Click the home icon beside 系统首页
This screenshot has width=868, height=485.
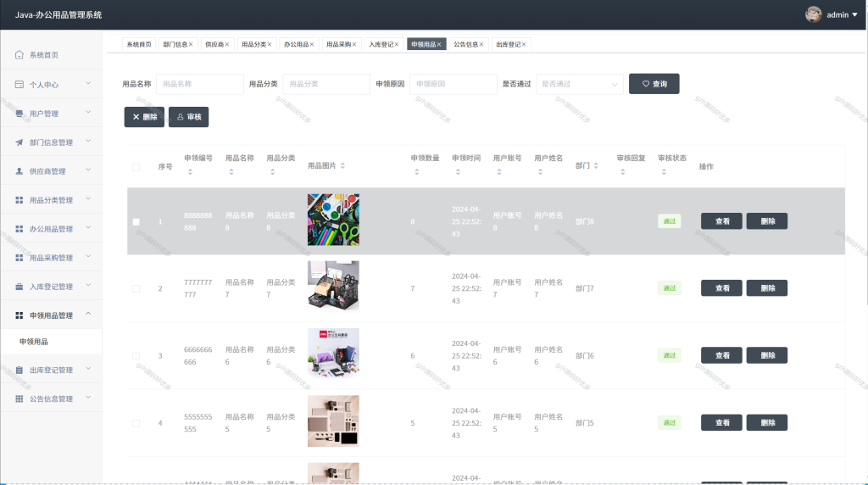[19, 55]
